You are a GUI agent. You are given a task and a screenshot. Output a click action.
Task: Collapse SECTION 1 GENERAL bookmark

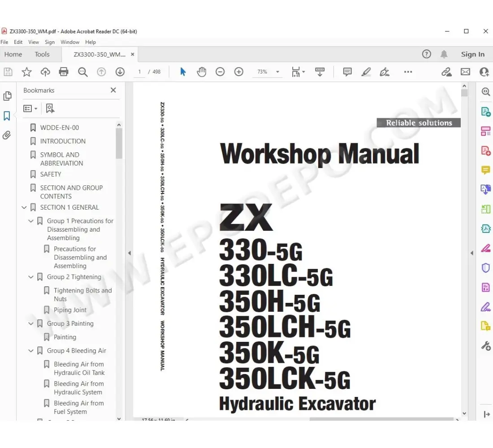click(x=24, y=207)
